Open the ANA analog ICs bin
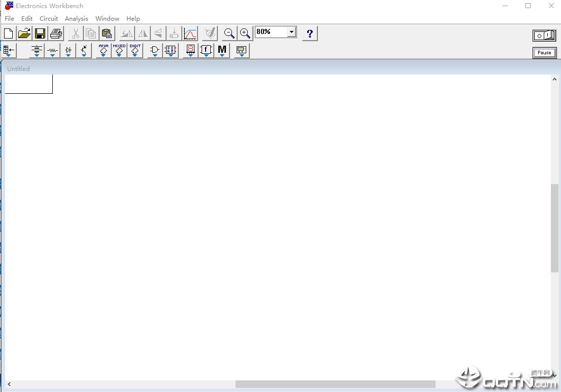The width and height of the screenshot is (561, 392). tap(104, 50)
